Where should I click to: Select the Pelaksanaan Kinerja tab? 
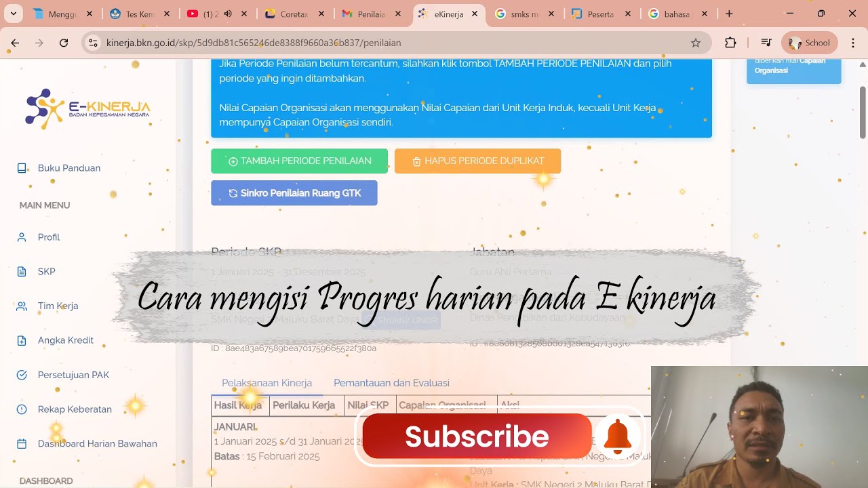coord(267,383)
